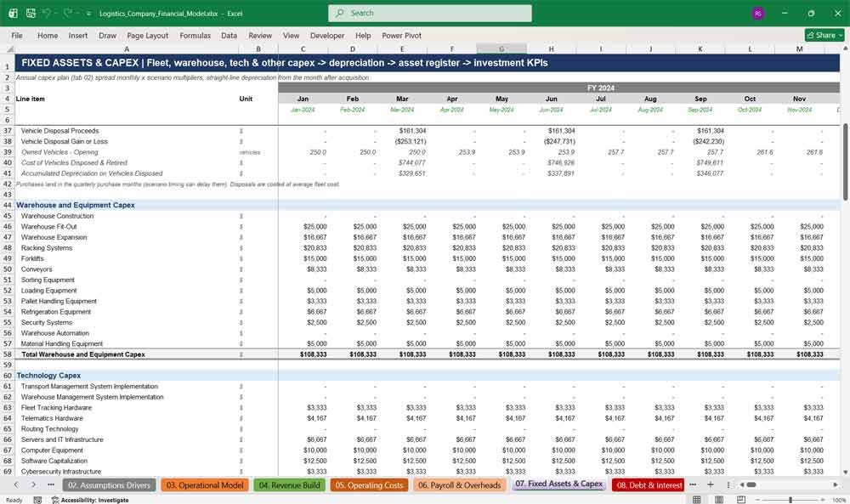Image resolution: width=850 pixels, height=504 pixels.
Task: Switch to Normal view icon
Action: click(x=697, y=499)
